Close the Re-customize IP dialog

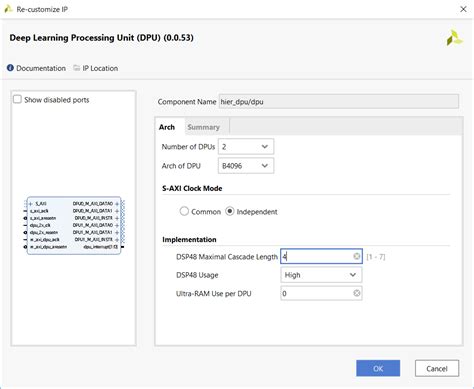pyautogui.click(x=463, y=9)
